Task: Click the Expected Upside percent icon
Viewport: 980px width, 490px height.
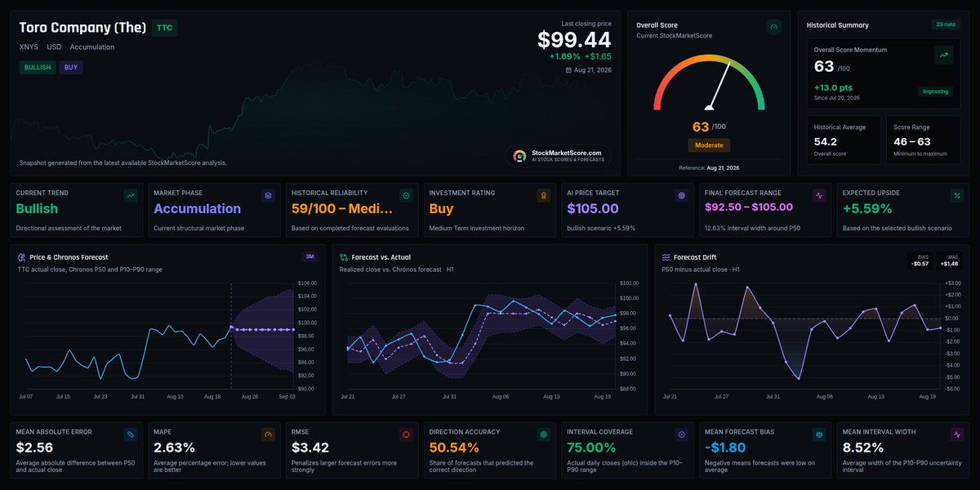Action: [957, 196]
